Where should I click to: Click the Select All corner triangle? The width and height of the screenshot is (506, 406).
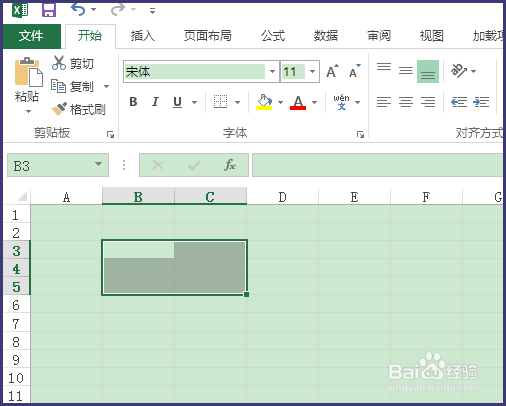point(22,196)
